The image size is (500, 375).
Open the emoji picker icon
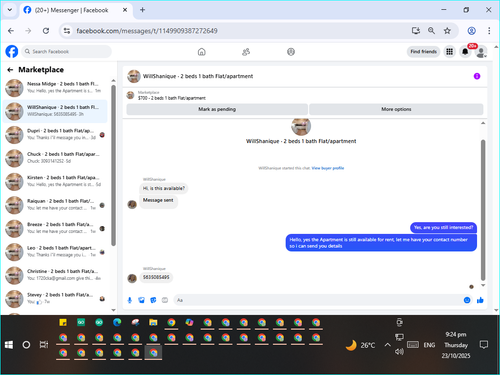click(467, 300)
